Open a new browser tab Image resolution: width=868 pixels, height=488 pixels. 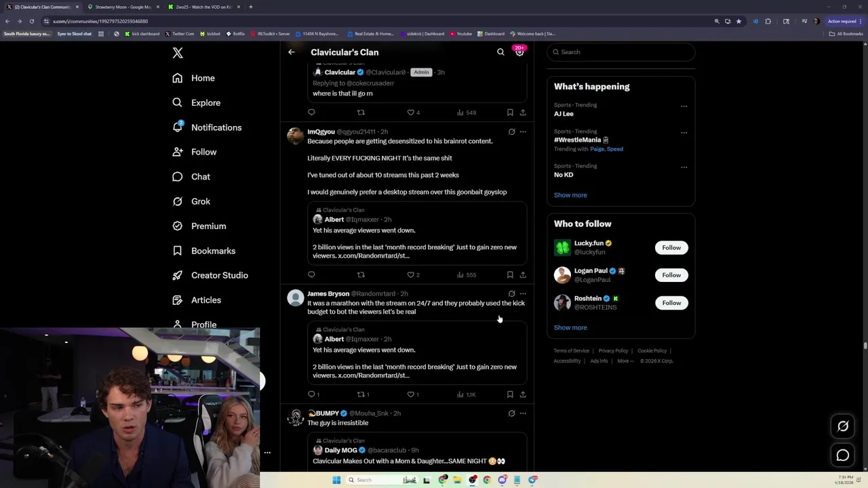pyautogui.click(x=251, y=7)
